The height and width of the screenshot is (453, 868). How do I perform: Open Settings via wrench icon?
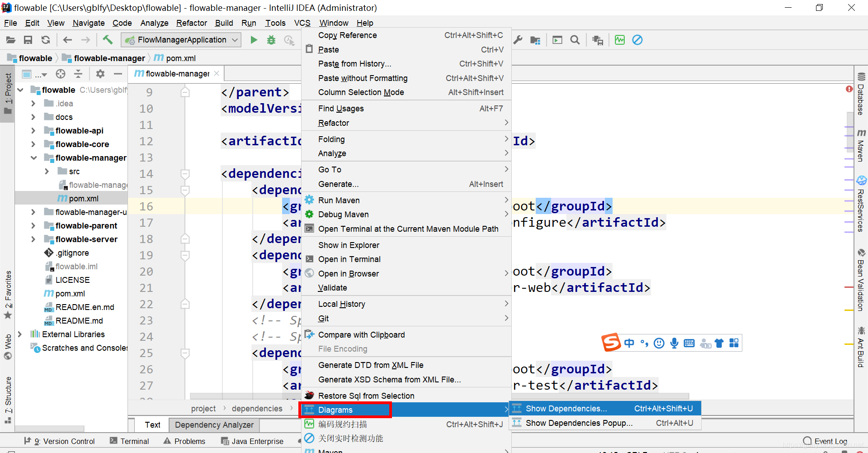518,40
